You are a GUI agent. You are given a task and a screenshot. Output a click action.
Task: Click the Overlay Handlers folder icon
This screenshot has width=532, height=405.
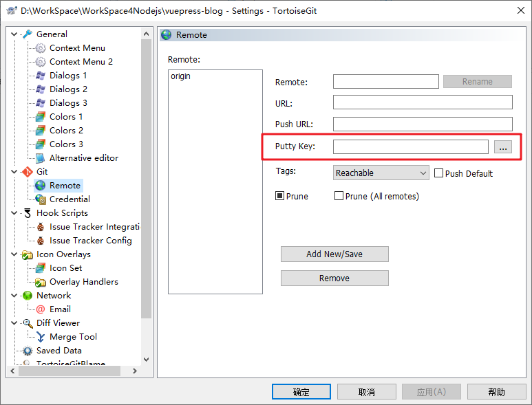coord(41,282)
